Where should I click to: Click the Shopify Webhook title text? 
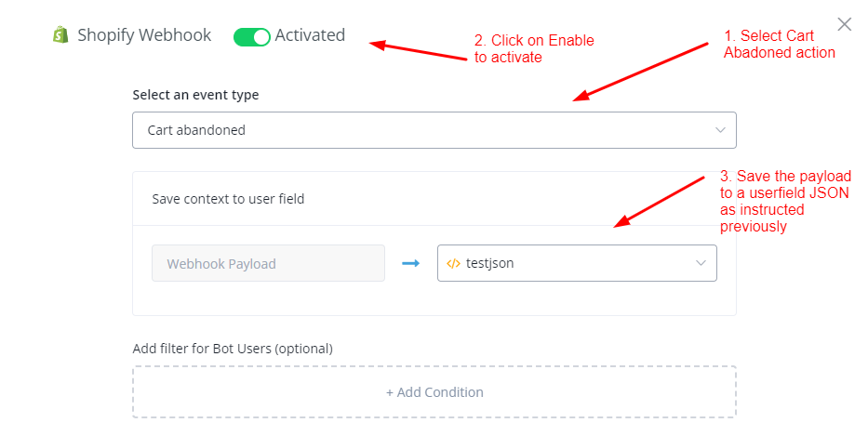tap(144, 35)
